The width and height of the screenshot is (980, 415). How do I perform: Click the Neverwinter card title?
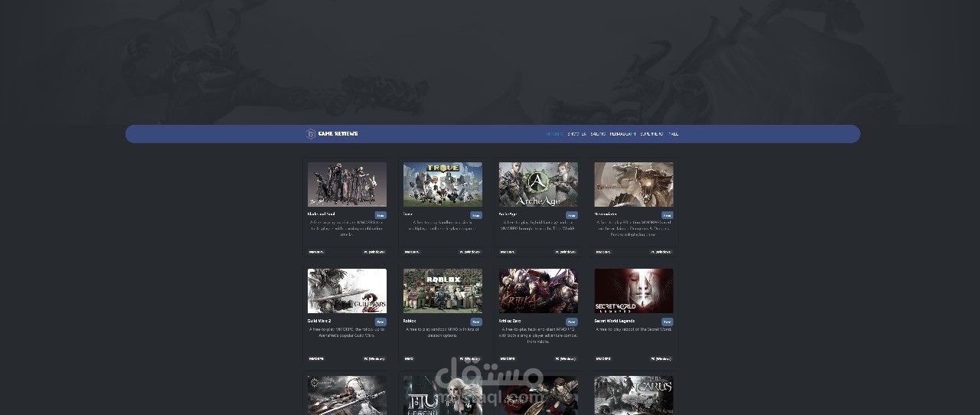click(607, 214)
